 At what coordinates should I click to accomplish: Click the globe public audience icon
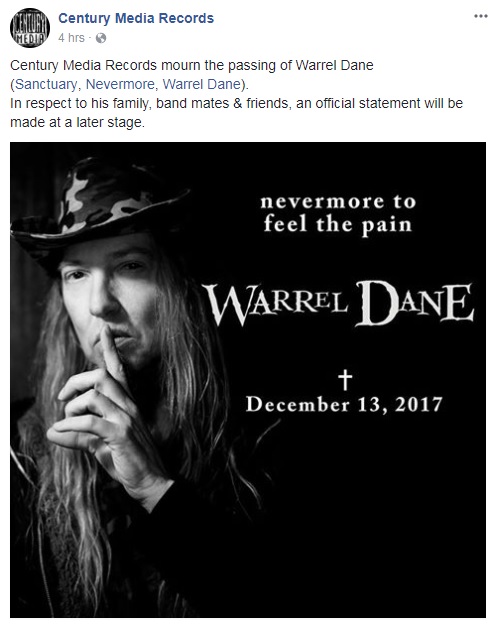pyautogui.click(x=101, y=38)
